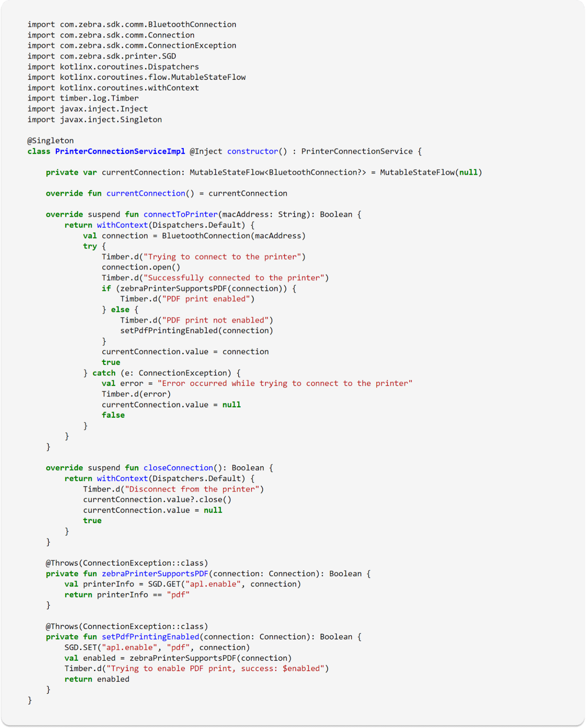Click the "Disconnect from the printer" string

click(192, 489)
